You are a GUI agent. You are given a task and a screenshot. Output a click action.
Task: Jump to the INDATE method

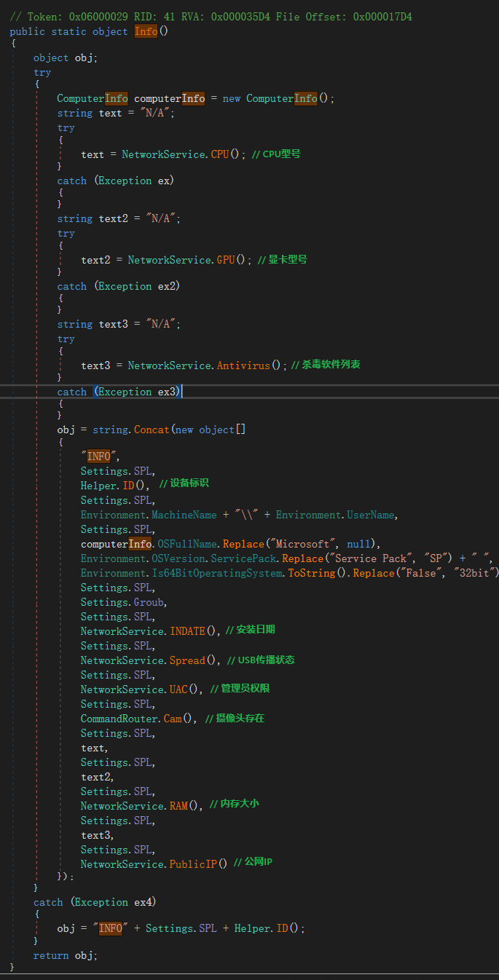187,631
